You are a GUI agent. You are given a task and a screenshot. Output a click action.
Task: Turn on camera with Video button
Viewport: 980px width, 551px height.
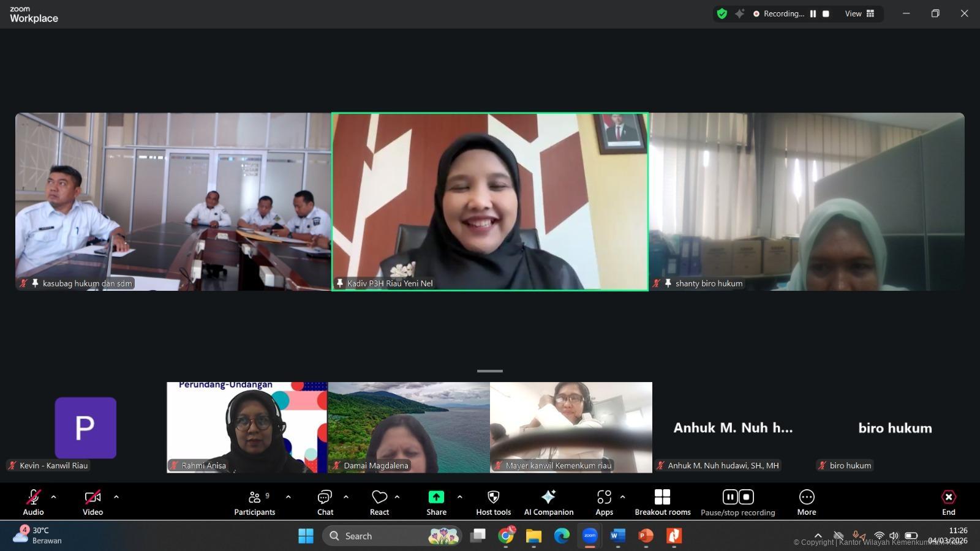[92, 502]
